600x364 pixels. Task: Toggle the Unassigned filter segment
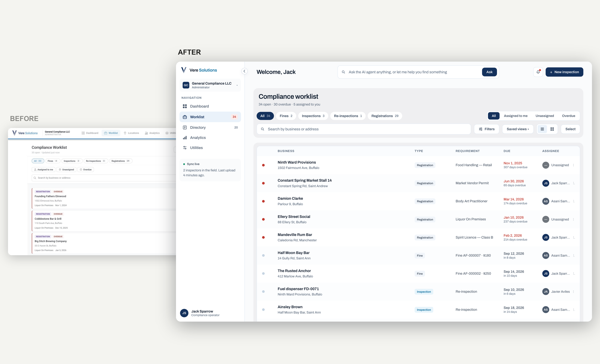click(x=544, y=116)
